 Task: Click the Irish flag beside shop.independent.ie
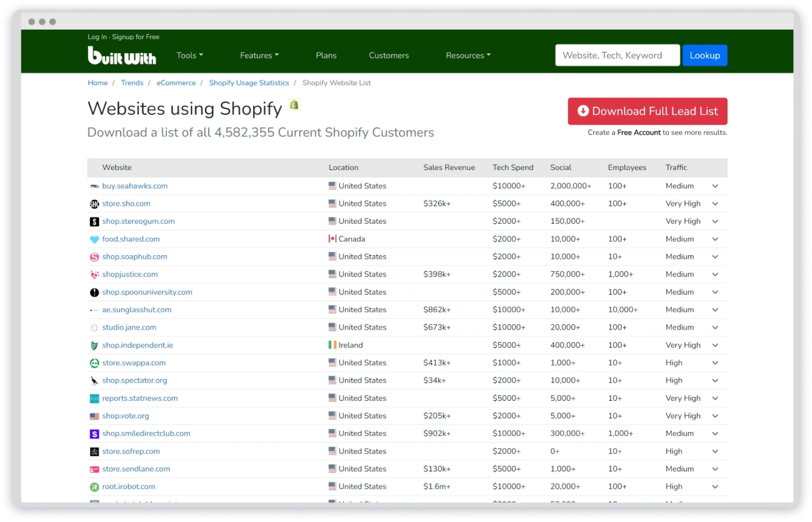point(332,345)
